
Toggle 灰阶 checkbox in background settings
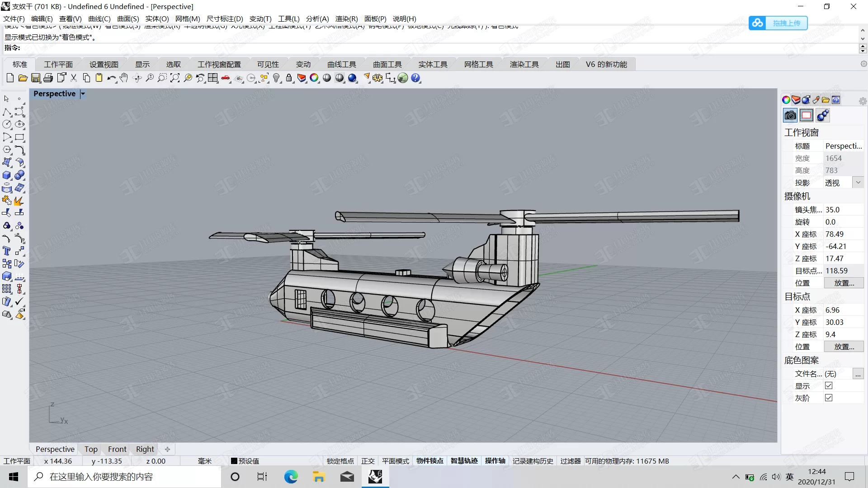tap(829, 398)
